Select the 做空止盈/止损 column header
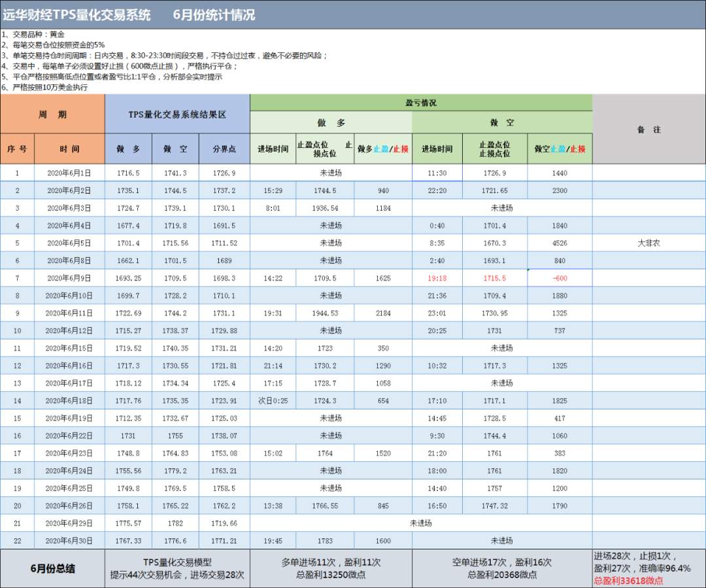 point(560,148)
